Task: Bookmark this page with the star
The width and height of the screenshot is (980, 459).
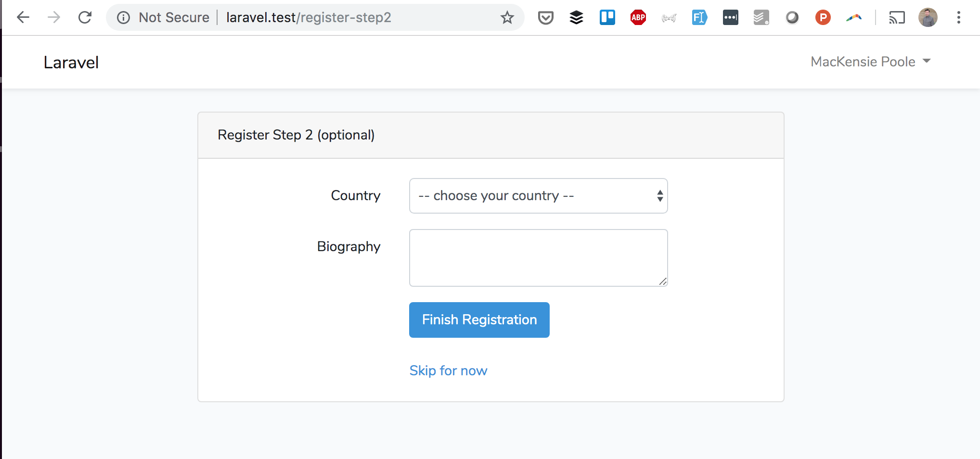Action: click(x=507, y=17)
